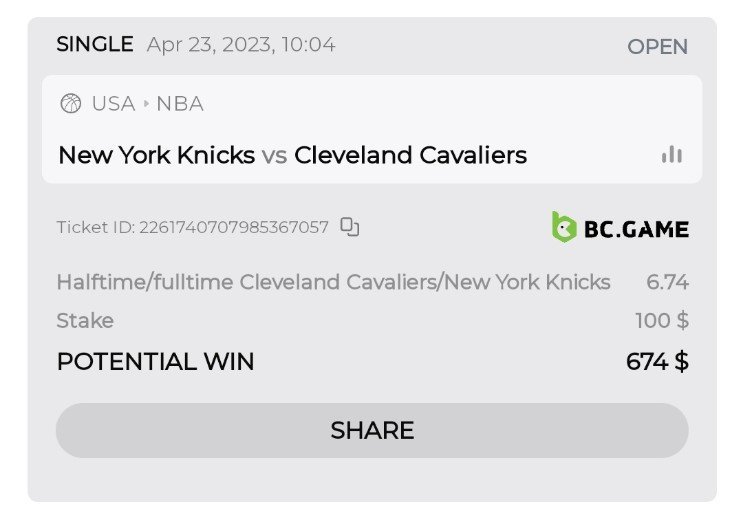
Task: Click the Halftime/fulltime market selection text
Action: [x=333, y=282]
